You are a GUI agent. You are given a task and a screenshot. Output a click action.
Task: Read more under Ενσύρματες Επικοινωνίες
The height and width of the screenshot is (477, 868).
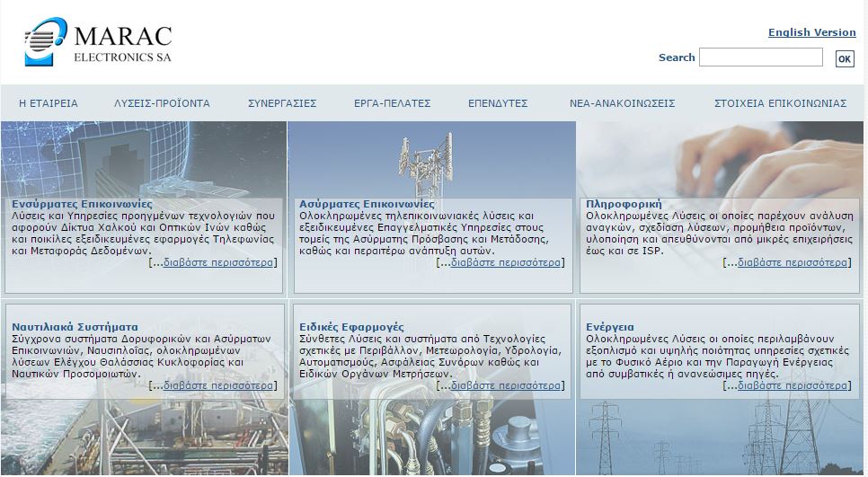click(x=218, y=263)
